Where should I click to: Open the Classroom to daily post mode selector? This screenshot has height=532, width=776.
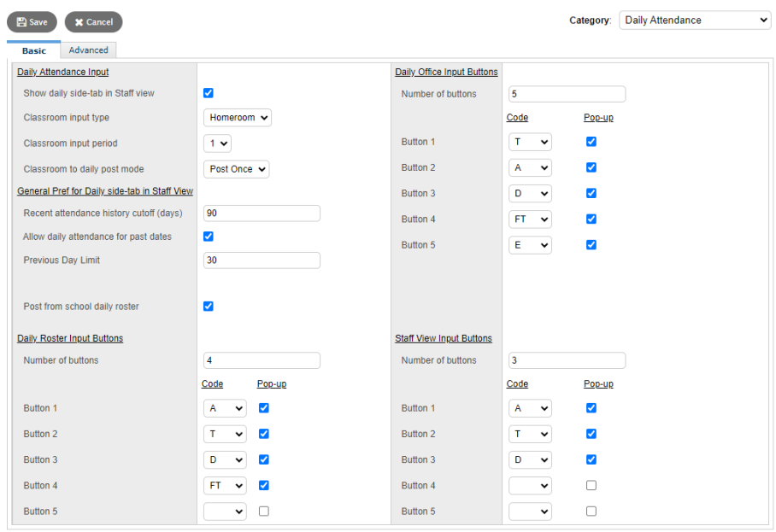(x=236, y=169)
